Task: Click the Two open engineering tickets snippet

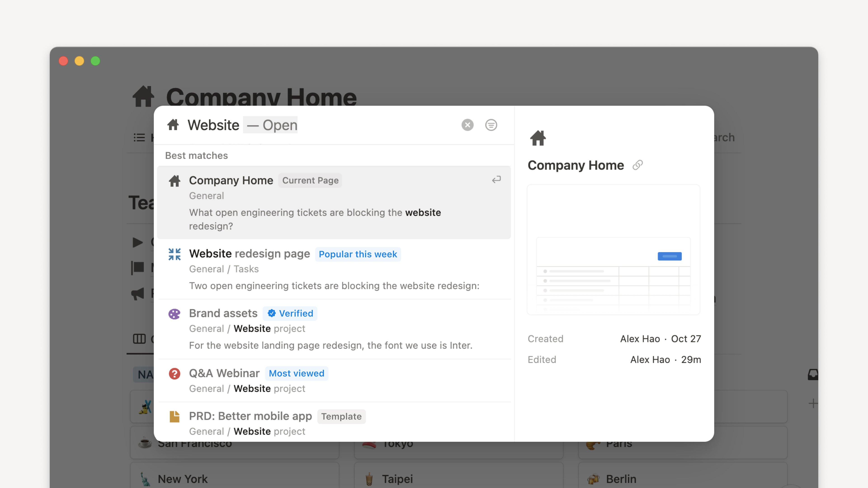Action: click(334, 286)
